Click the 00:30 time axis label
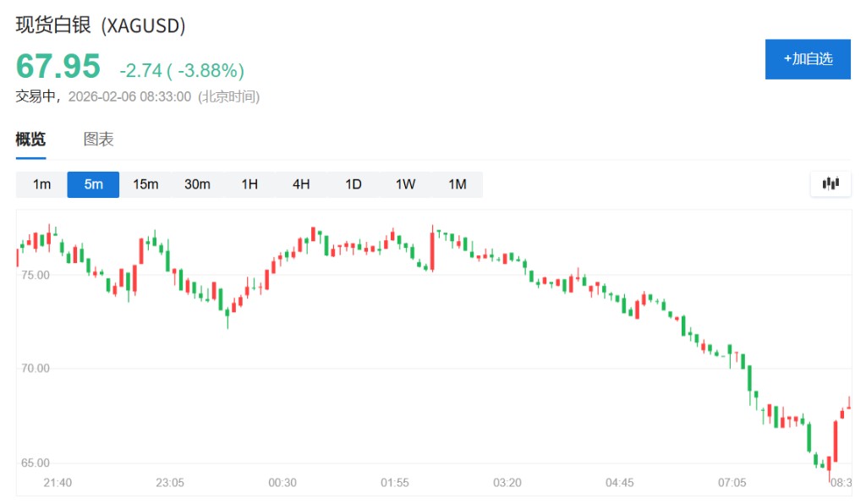Screen dimensions: 866x504 282,483
